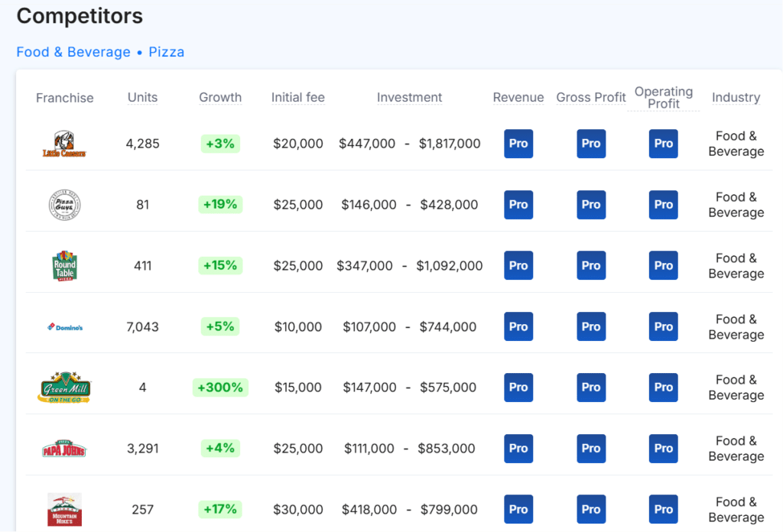Open the Green Mill On The Go logo
The width and height of the screenshot is (783, 532).
tap(64, 388)
